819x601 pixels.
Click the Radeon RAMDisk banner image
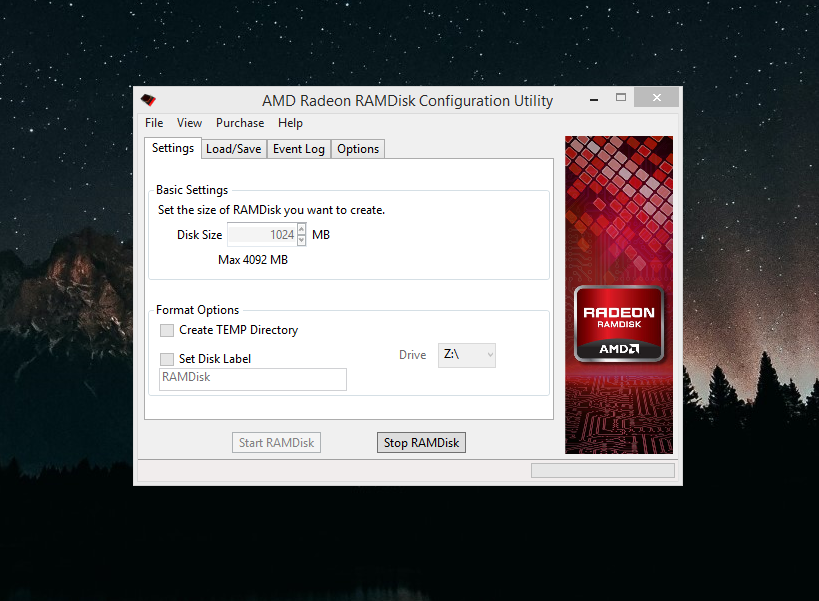coord(619,295)
